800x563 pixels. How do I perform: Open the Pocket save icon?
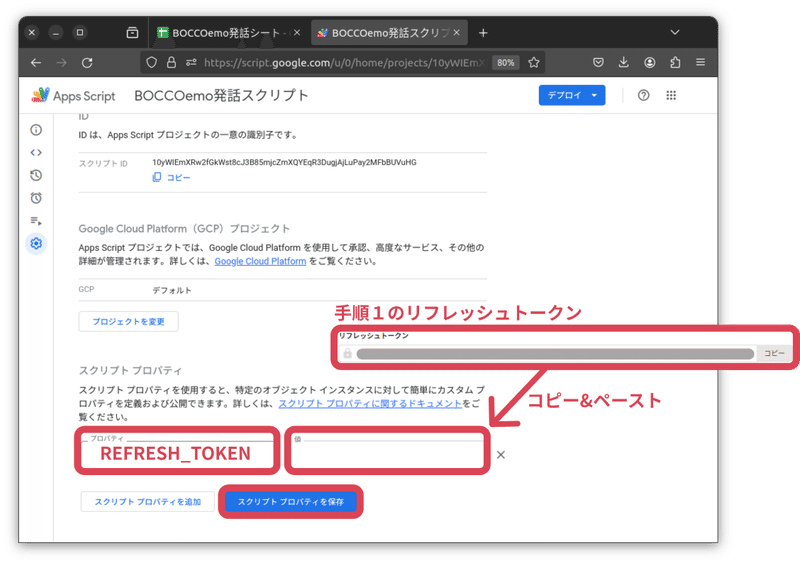point(598,62)
